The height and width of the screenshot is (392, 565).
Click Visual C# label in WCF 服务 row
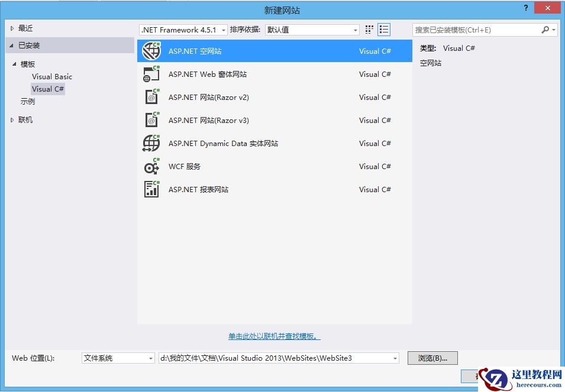click(x=374, y=166)
